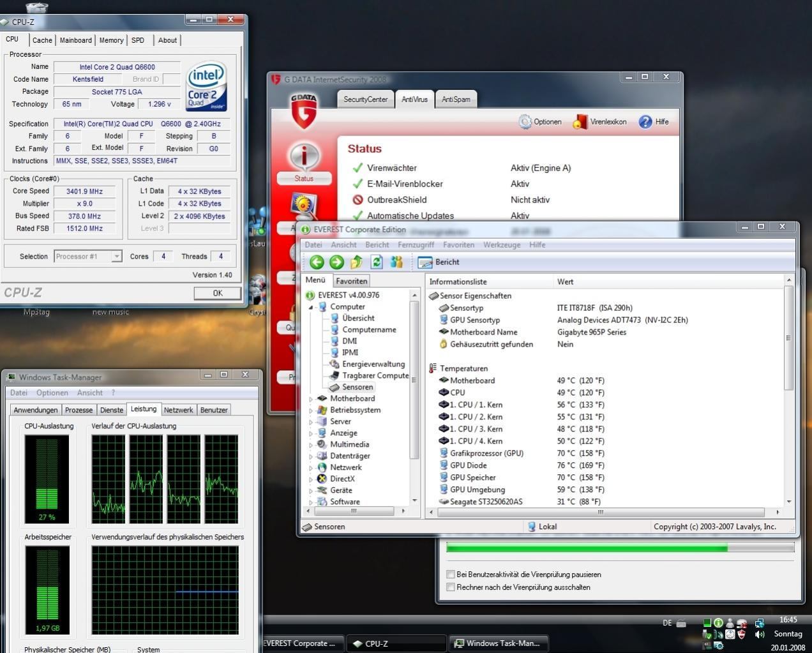
Task: Click the EVEREST green forward arrow
Action: tap(336, 262)
